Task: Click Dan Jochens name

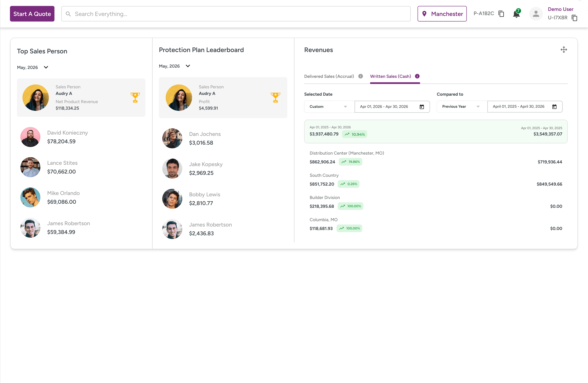Action: [x=205, y=134]
